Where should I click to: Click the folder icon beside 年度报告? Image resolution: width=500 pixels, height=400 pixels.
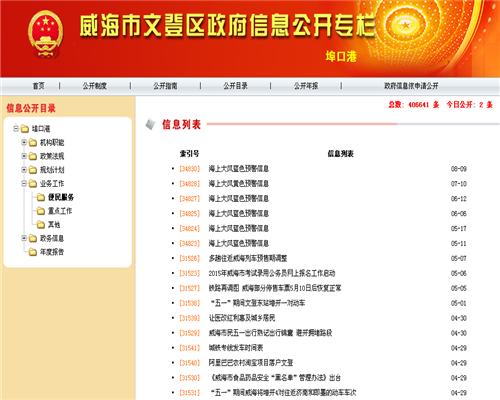[x=33, y=252]
